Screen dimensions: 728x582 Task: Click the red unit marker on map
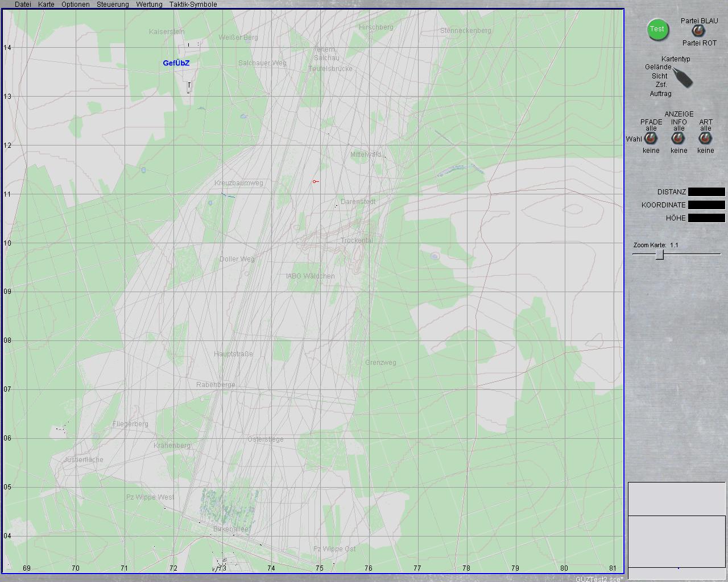tap(315, 182)
